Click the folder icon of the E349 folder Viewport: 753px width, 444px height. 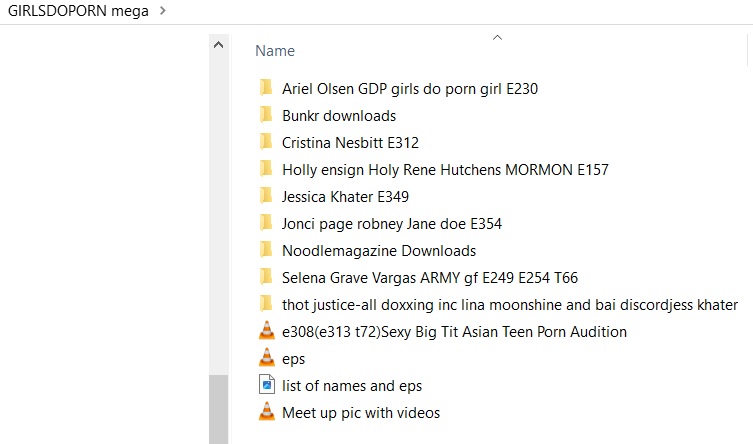pyautogui.click(x=266, y=196)
